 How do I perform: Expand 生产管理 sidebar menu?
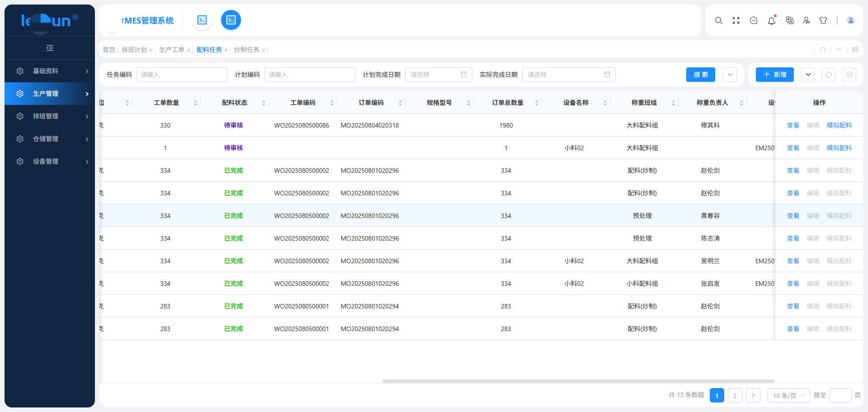(x=50, y=94)
